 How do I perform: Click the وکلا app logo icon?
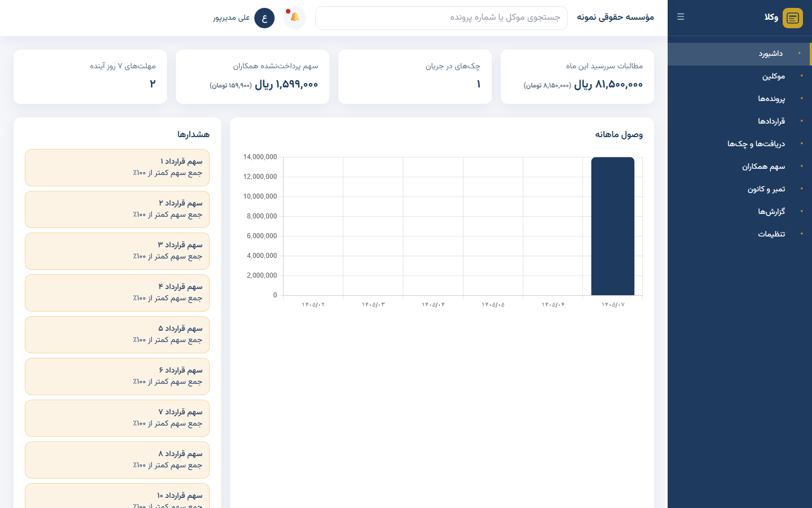[x=793, y=18]
